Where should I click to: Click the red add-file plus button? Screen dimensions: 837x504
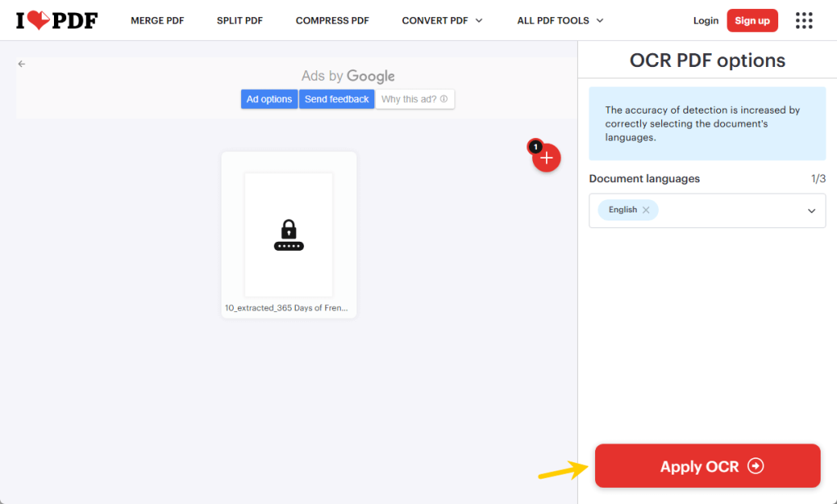(546, 158)
